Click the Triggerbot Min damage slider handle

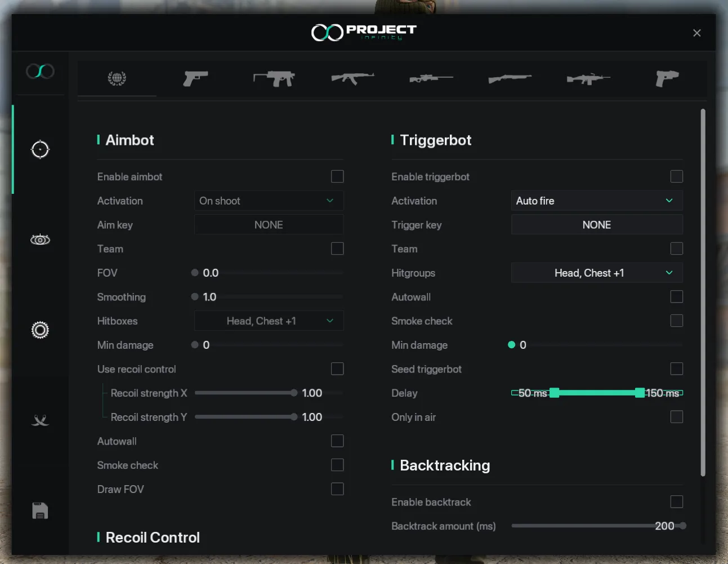[511, 345]
